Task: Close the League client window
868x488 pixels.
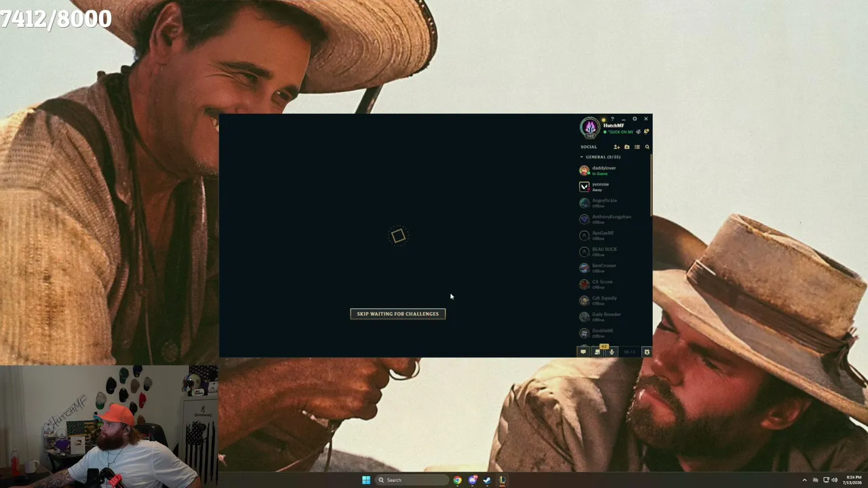Action: click(646, 119)
